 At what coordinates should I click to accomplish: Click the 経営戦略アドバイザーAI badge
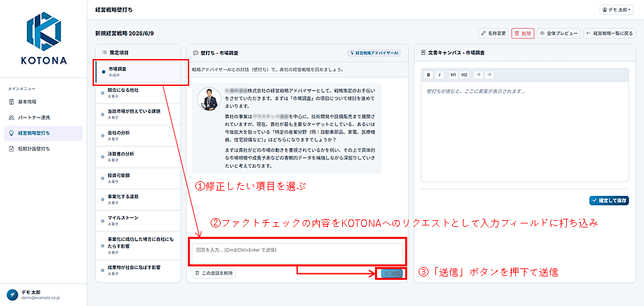coord(375,54)
